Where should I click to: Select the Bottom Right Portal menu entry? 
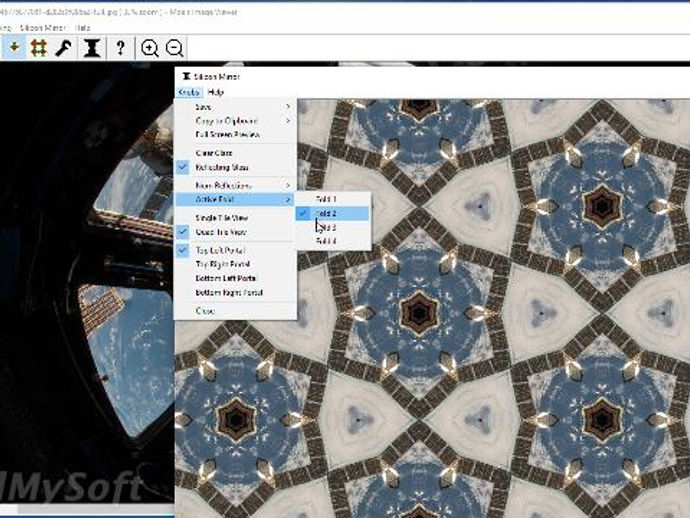pos(235,293)
